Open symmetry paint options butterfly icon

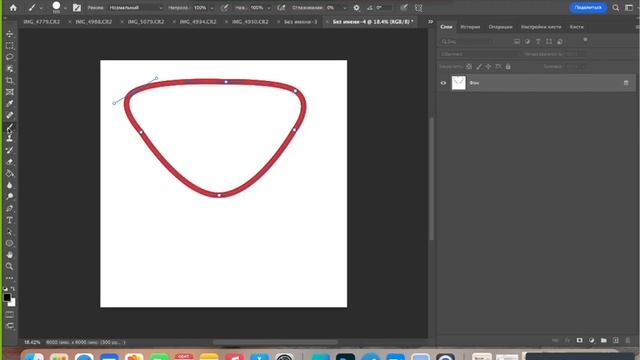pyautogui.click(x=418, y=7)
